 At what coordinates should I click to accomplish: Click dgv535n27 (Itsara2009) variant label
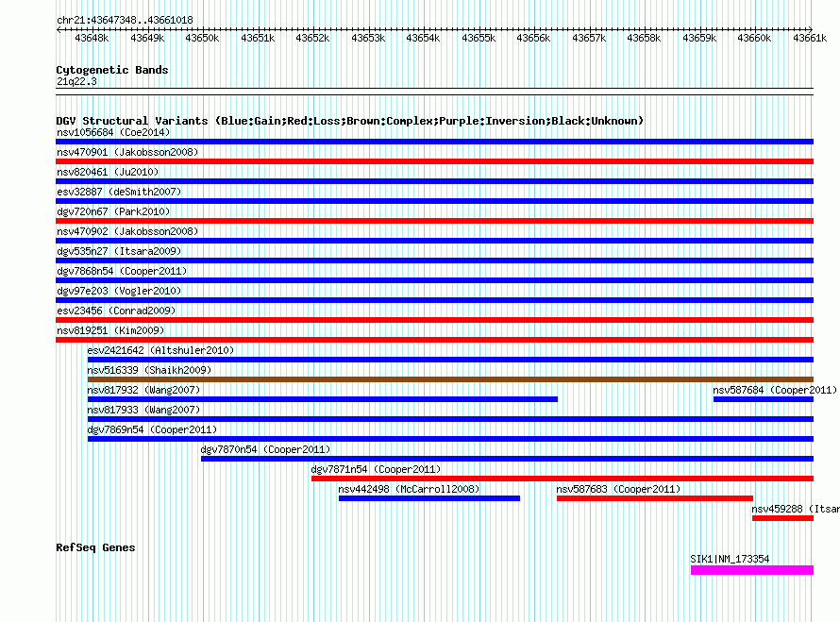pyautogui.click(x=119, y=251)
